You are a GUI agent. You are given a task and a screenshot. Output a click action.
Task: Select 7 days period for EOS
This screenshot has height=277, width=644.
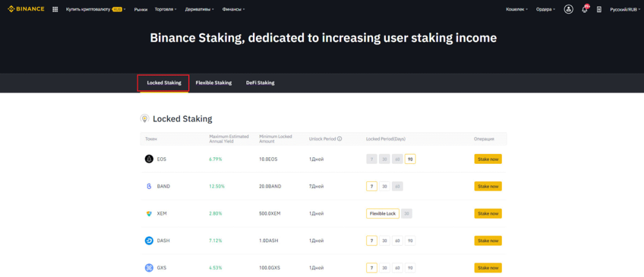(371, 159)
